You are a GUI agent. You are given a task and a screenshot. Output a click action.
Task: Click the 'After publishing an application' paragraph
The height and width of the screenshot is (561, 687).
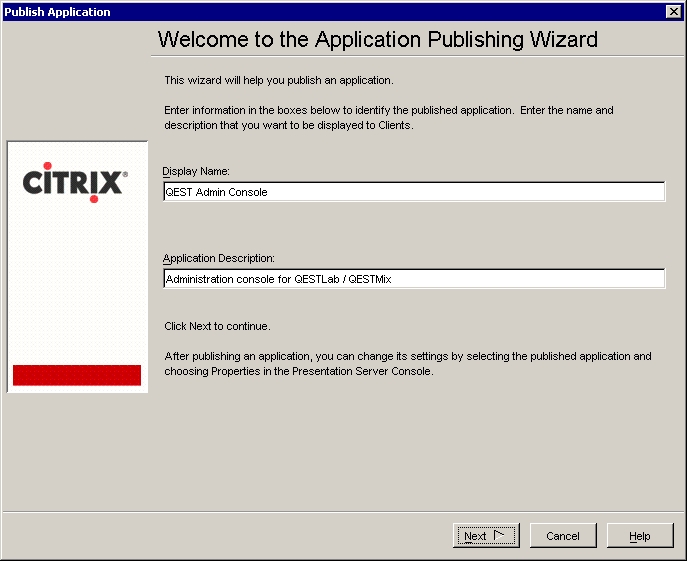407,363
